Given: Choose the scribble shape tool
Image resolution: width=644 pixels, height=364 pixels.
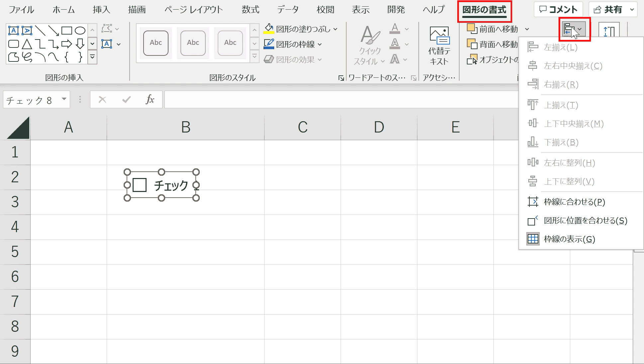Looking at the screenshot, I should pyautogui.click(x=27, y=57).
